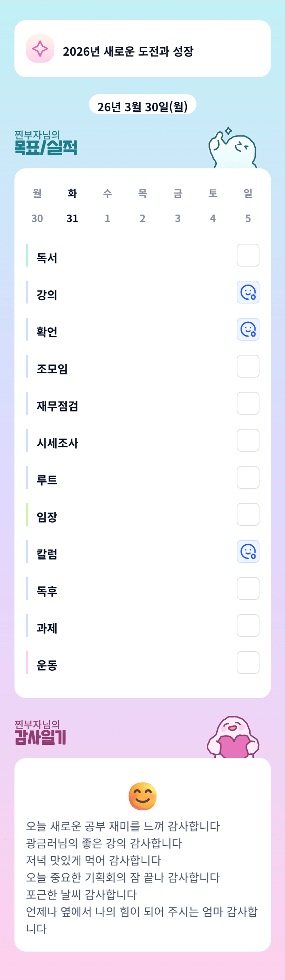Click the 시세조사 goal row label
The width and height of the screenshot is (285, 980).
58,443
